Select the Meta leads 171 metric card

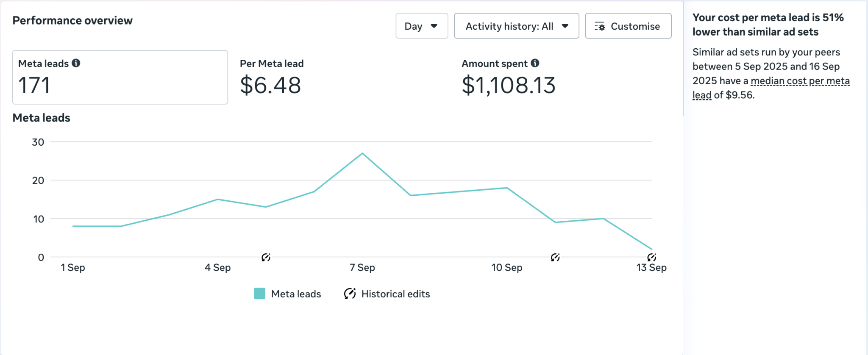(120, 78)
